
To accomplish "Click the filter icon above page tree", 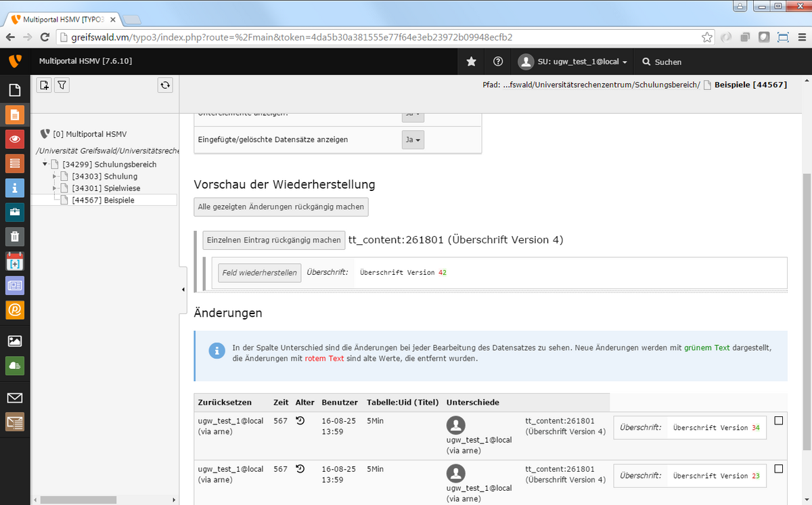I will (62, 85).
